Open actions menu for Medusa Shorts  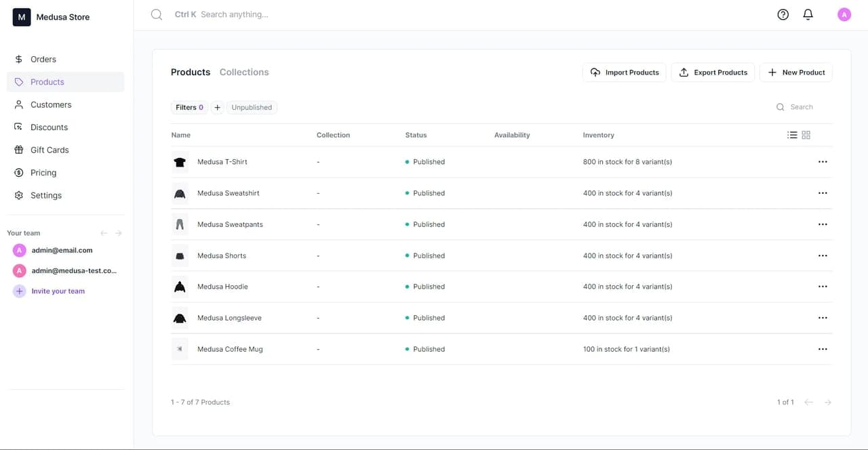[823, 255]
